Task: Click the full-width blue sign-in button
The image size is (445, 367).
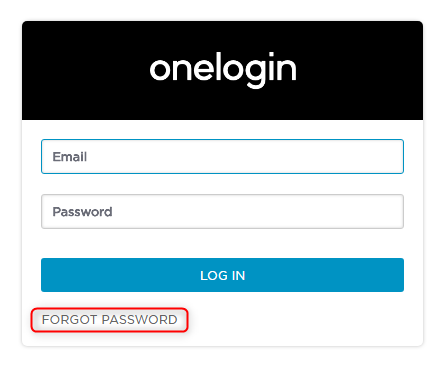Action: tap(222, 275)
